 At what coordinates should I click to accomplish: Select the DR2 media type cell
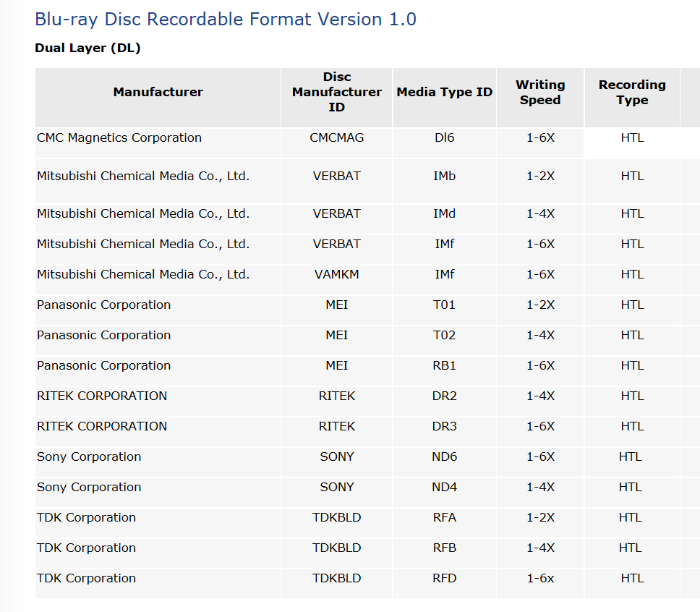pos(444,396)
